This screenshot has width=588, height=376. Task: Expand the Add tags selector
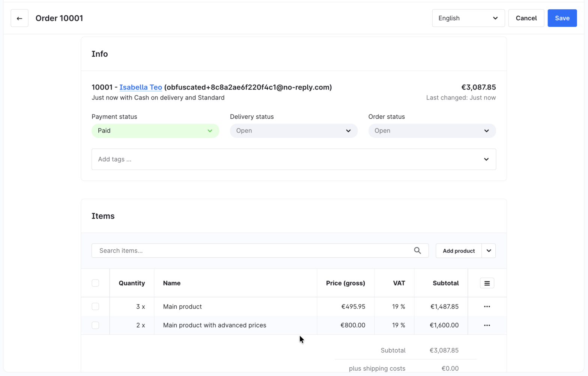tap(293, 159)
